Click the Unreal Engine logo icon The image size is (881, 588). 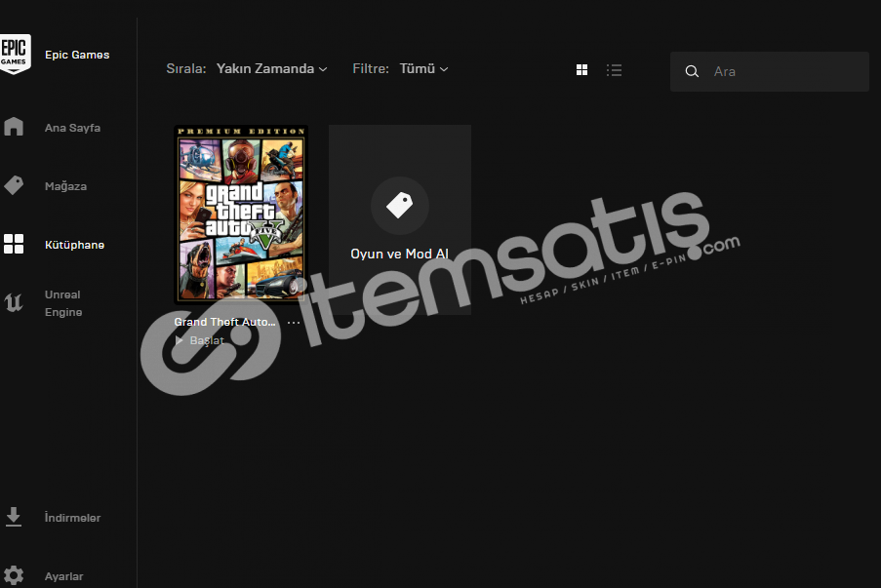pyautogui.click(x=14, y=302)
